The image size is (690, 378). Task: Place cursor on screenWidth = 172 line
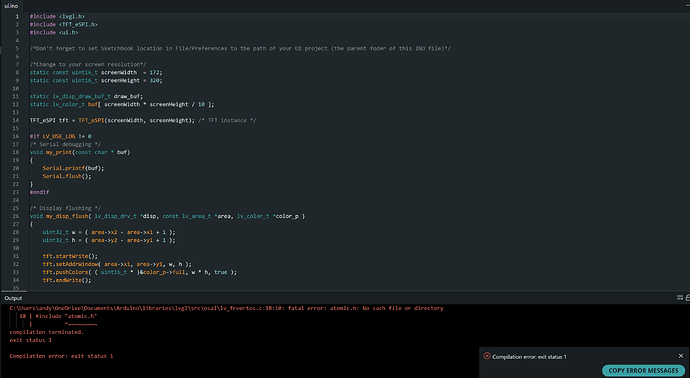(96, 72)
